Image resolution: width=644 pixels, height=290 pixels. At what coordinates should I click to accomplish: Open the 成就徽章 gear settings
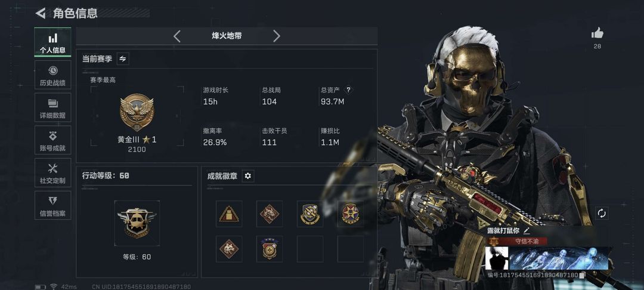click(247, 176)
